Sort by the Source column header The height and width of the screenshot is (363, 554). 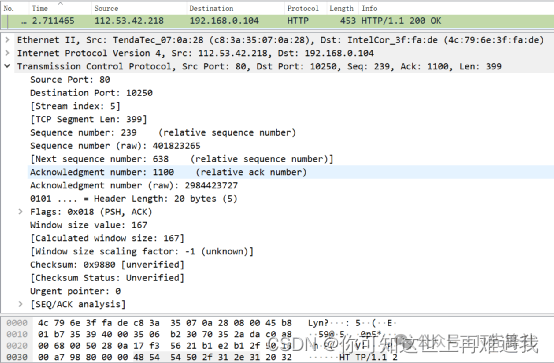pyautogui.click(x=106, y=8)
